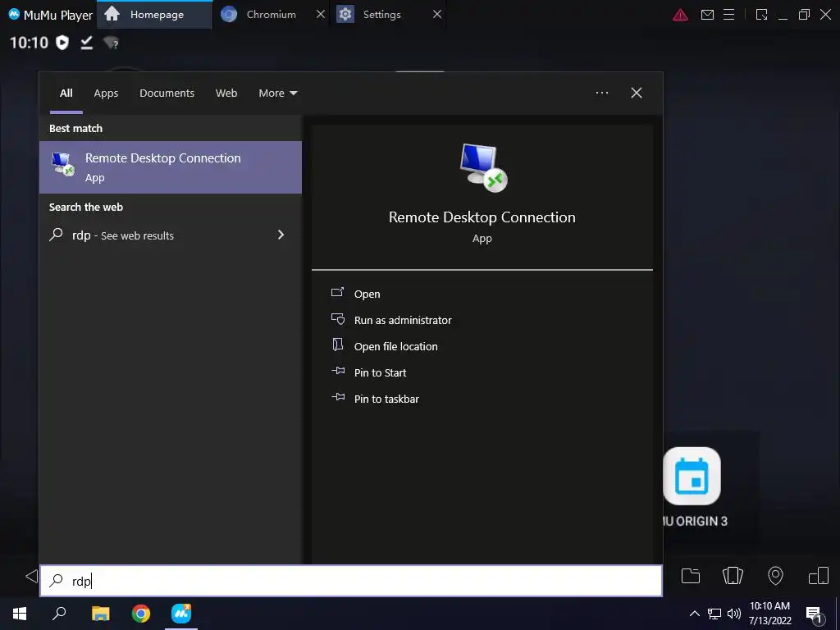The image size is (840, 630).
Task: Click rdp See web results entry
Action: (x=171, y=235)
